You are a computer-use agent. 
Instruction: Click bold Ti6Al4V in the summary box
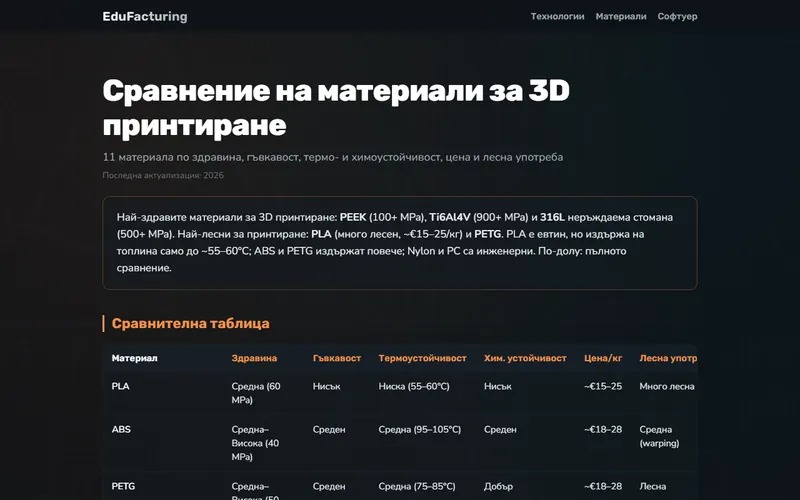tap(449, 217)
